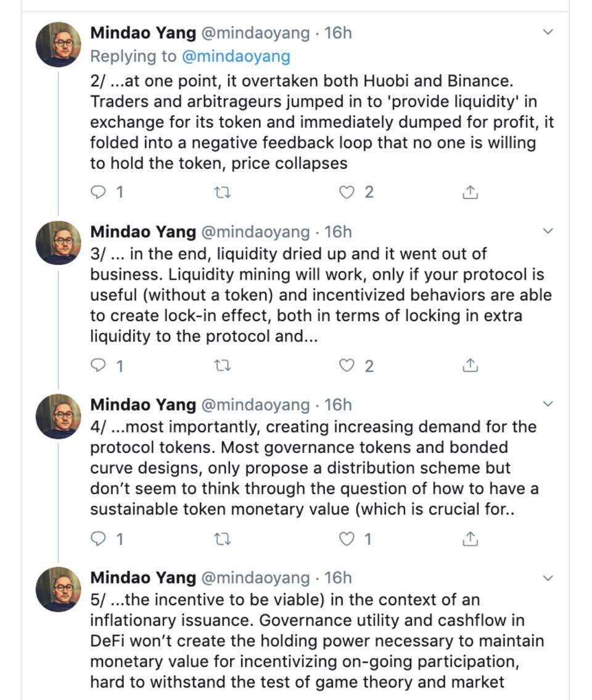
Task: Open Mindao Yang avatar on 5/ tweet
Action: pos(59,589)
